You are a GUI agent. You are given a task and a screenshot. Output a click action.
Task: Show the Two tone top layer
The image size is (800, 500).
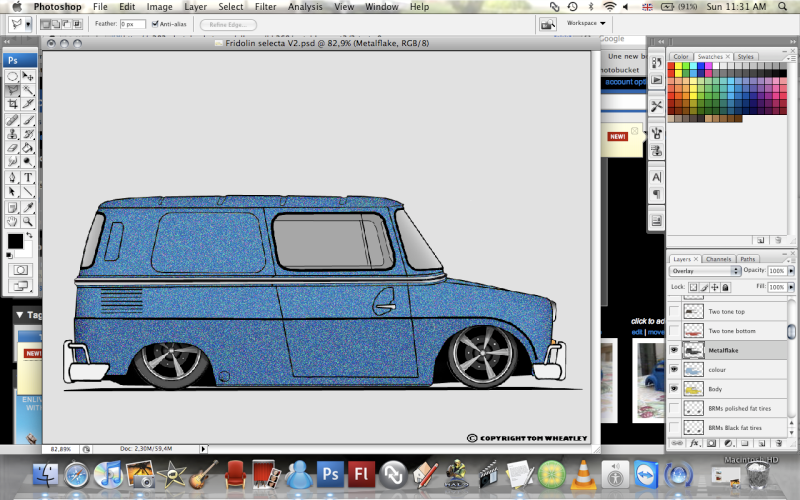(674, 311)
